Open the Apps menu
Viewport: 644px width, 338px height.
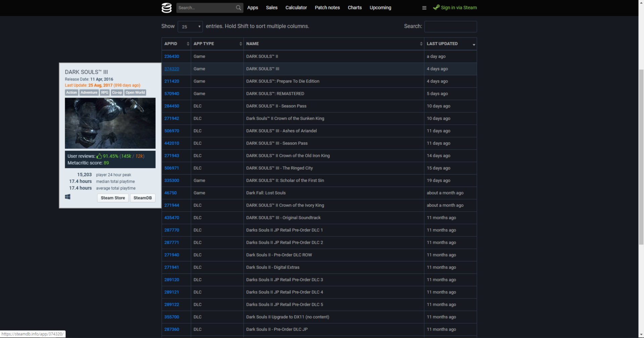point(253,8)
